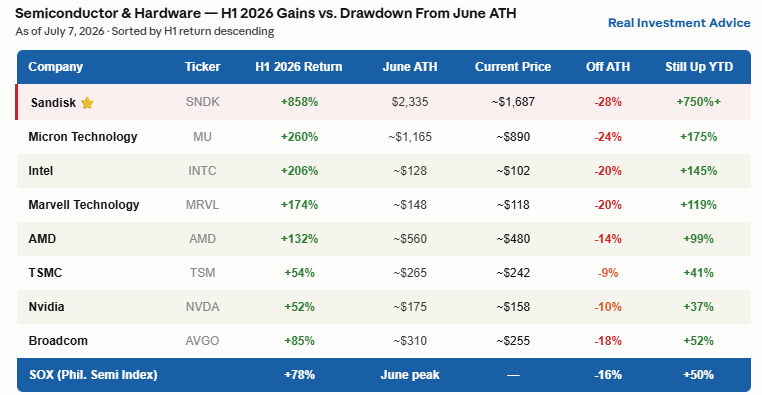Select Intel's +206% return value
This screenshot has width=762, height=395.
[299, 171]
